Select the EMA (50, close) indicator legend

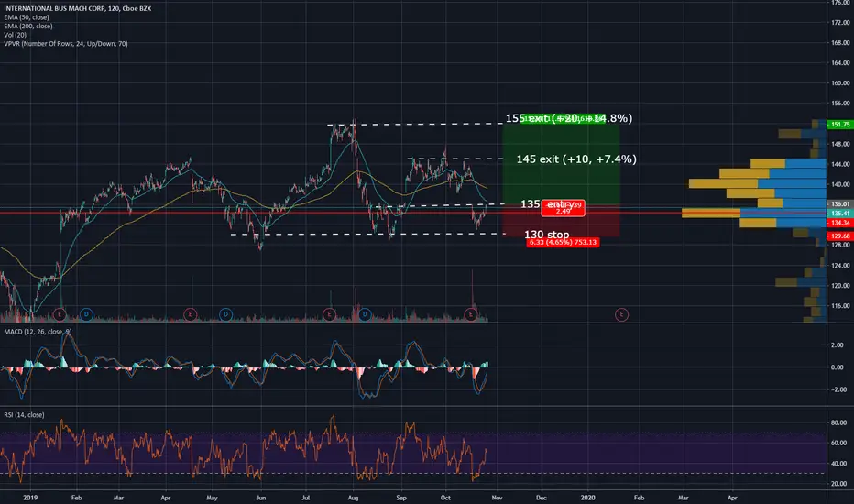click(27, 17)
